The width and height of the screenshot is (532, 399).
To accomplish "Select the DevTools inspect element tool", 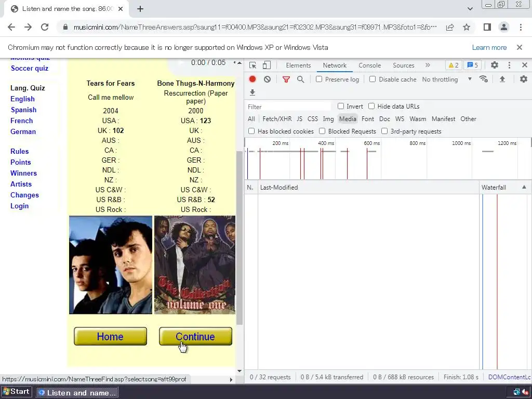I will (253, 65).
